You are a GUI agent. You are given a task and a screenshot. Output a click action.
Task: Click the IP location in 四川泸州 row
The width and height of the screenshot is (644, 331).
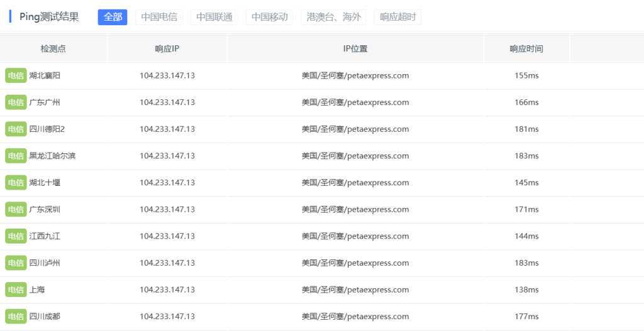point(355,263)
